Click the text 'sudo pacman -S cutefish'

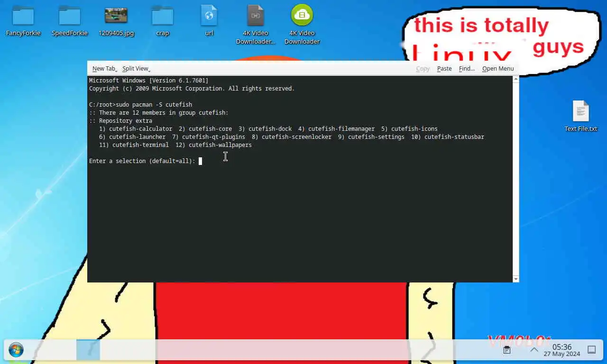tap(154, 105)
